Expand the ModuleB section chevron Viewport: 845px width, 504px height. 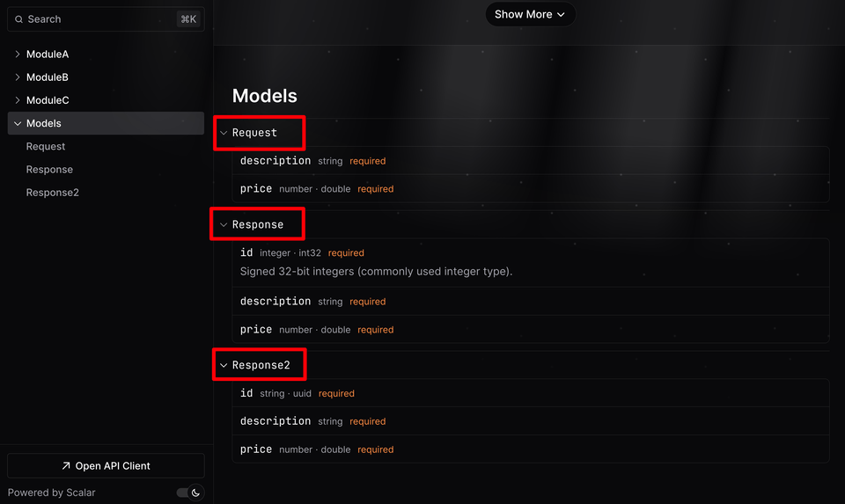pyautogui.click(x=18, y=77)
